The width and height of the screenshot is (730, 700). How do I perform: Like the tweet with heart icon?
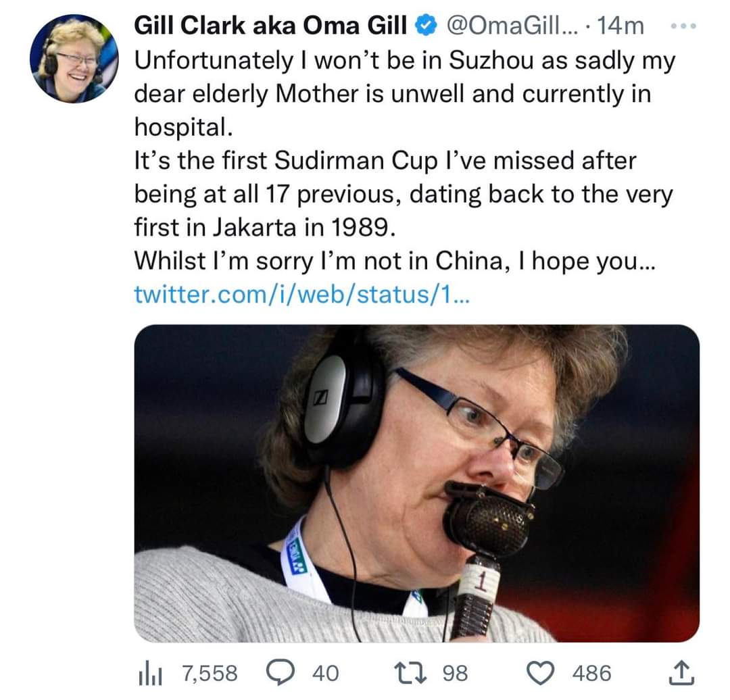541,673
